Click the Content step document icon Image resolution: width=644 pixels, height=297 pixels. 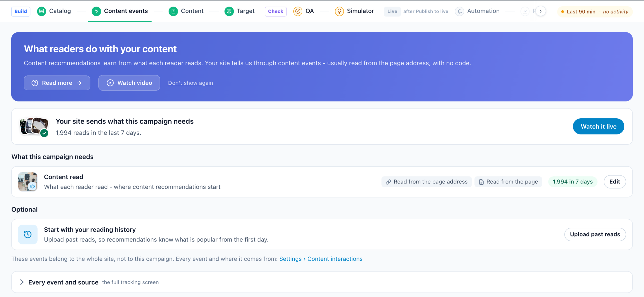point(173,11)
